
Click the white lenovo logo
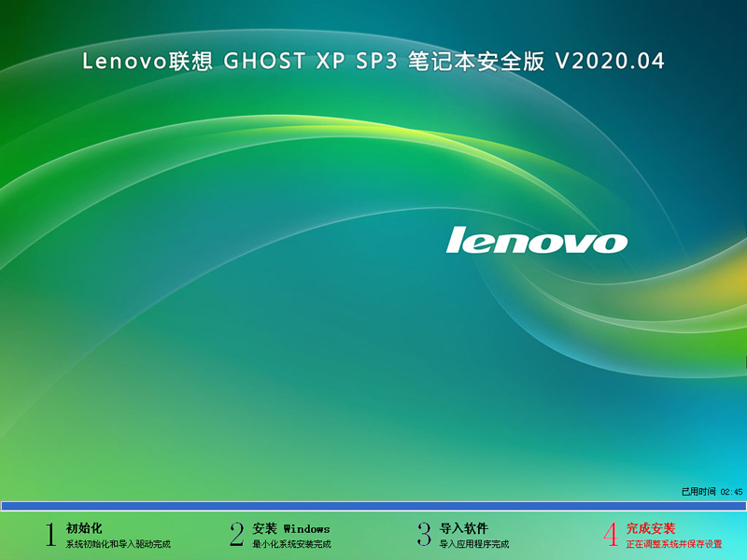536,240
